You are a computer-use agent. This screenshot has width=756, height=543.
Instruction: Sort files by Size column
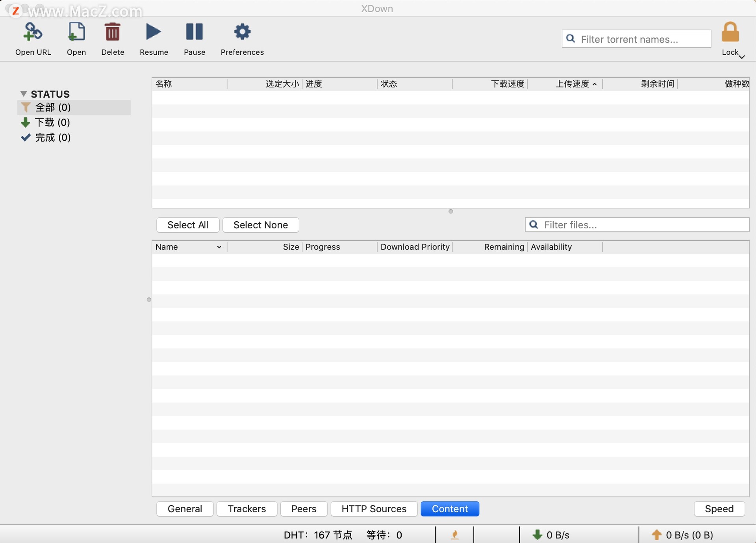(x=265, y=247)
